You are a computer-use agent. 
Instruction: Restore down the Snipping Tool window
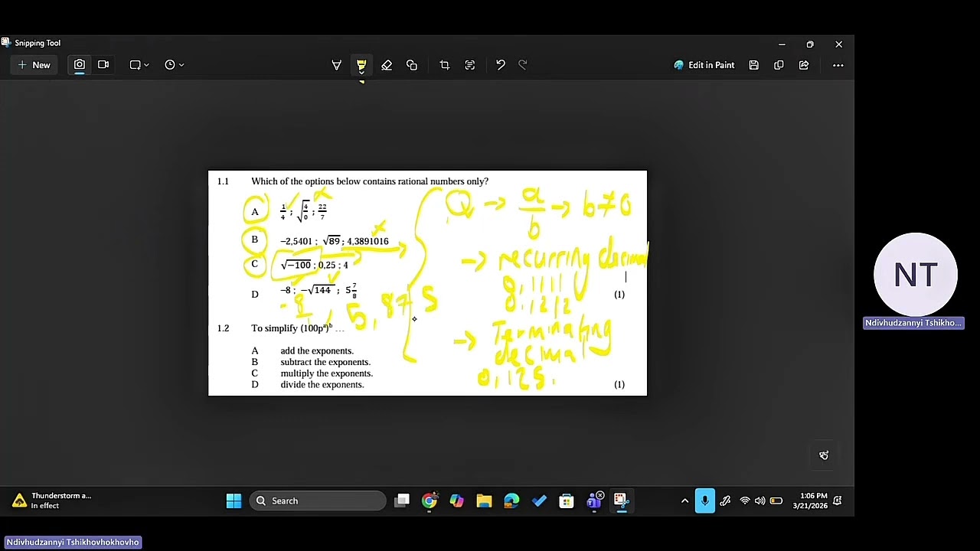pyautogui.click(x=810, y=44)
